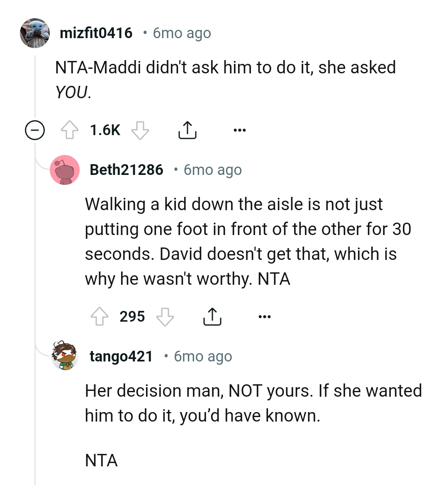Screen dimensions: 448x485
Task: Collapse mizfit0416's comment thread
Action: click(35, 131)
